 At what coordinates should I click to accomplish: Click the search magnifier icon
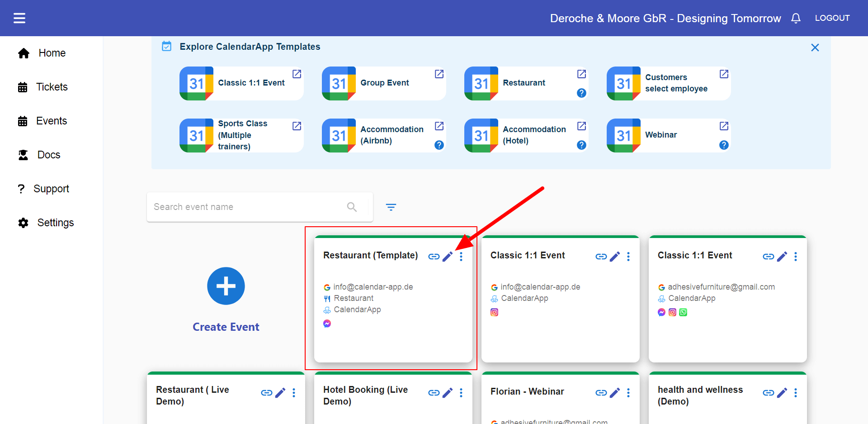tap(352, 207)
